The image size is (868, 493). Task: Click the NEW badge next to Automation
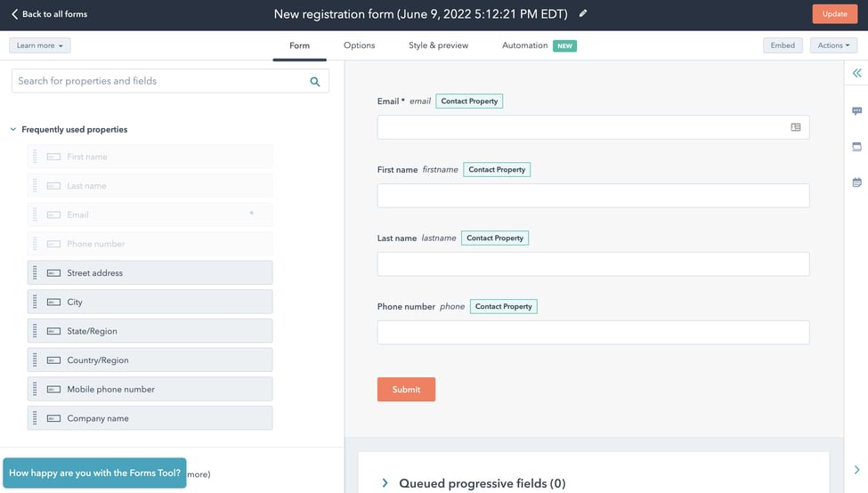point(564,46)
